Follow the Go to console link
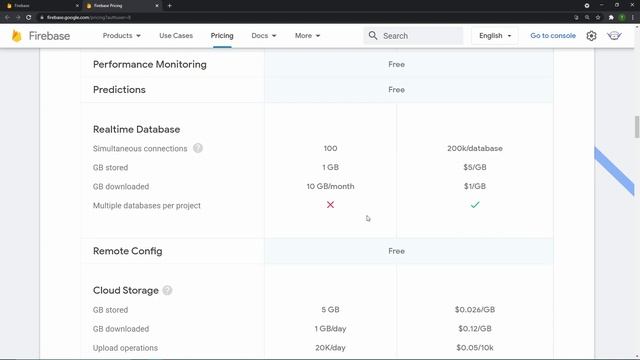 [x=553, y=36]
